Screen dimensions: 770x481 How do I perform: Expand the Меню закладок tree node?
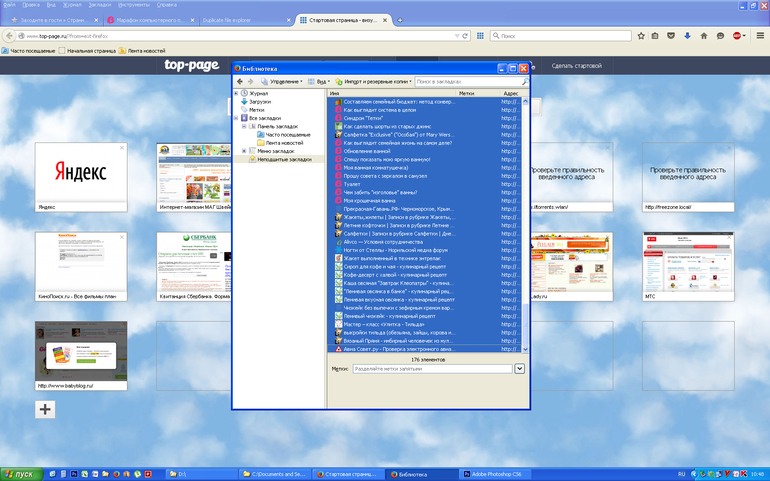pos(245,150)
